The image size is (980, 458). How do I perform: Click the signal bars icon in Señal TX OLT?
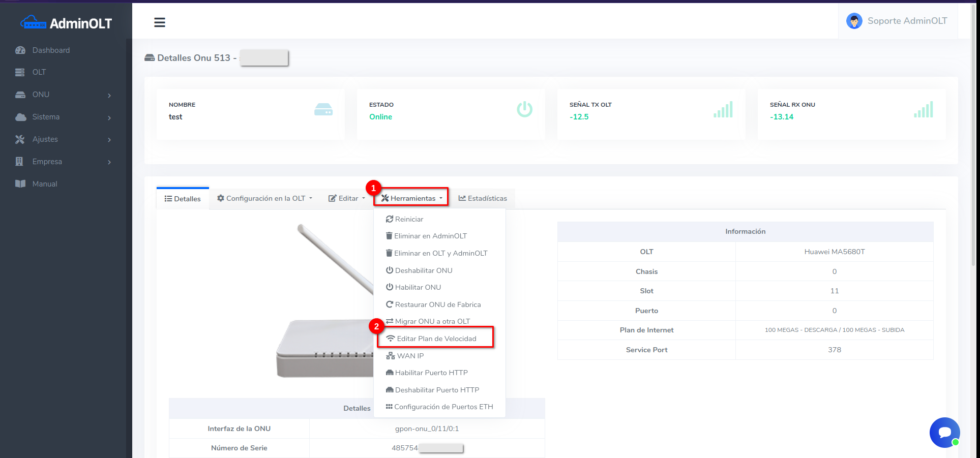pos(723,109)
